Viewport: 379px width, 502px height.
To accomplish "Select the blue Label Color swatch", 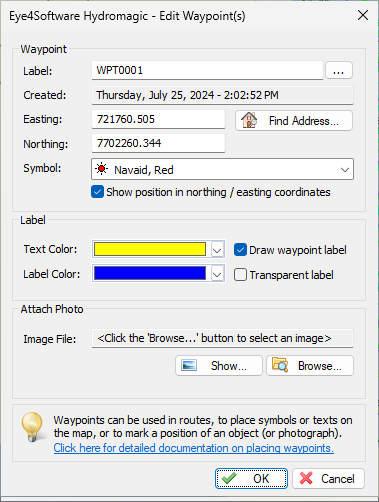I will pyautogui.click(x=150, y=273).
